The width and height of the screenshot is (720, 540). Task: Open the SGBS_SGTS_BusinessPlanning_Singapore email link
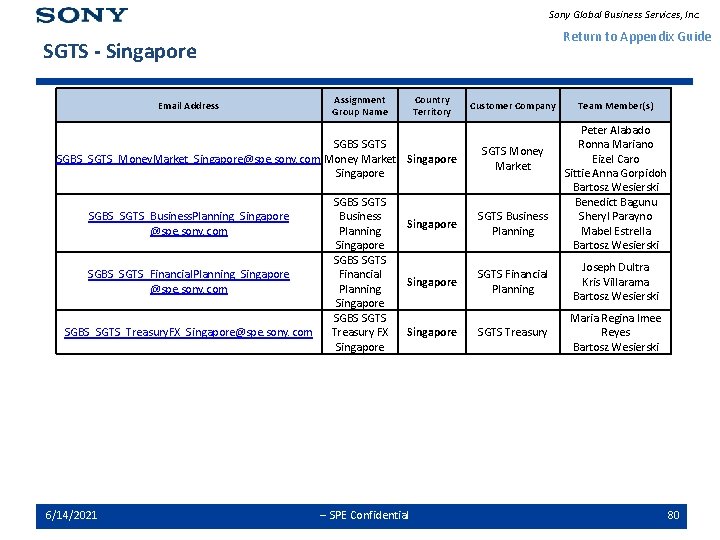click(188, 224)
